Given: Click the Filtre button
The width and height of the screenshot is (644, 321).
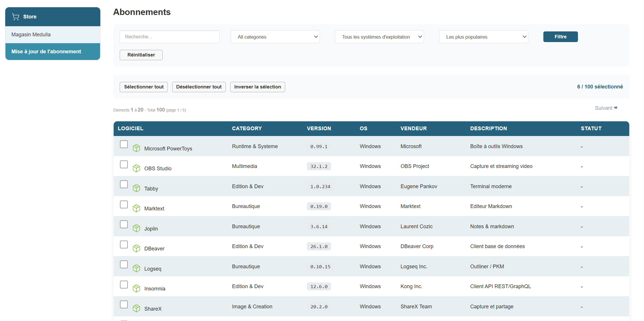Looking at the screenshot, I should [560, 37].
